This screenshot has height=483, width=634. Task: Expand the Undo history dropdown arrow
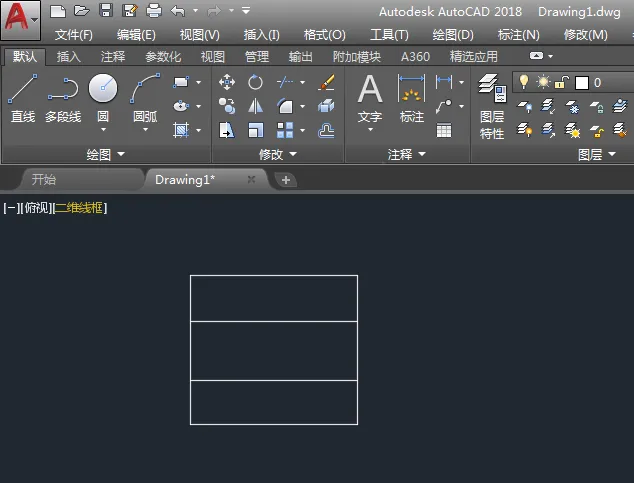click(195, 11)
